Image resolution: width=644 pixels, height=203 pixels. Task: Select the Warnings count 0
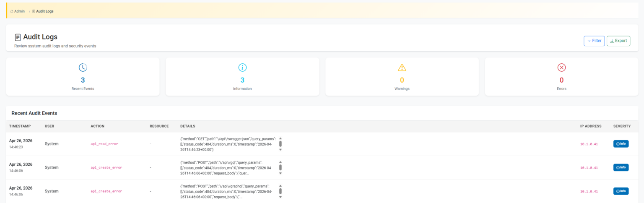click(402, 80)
